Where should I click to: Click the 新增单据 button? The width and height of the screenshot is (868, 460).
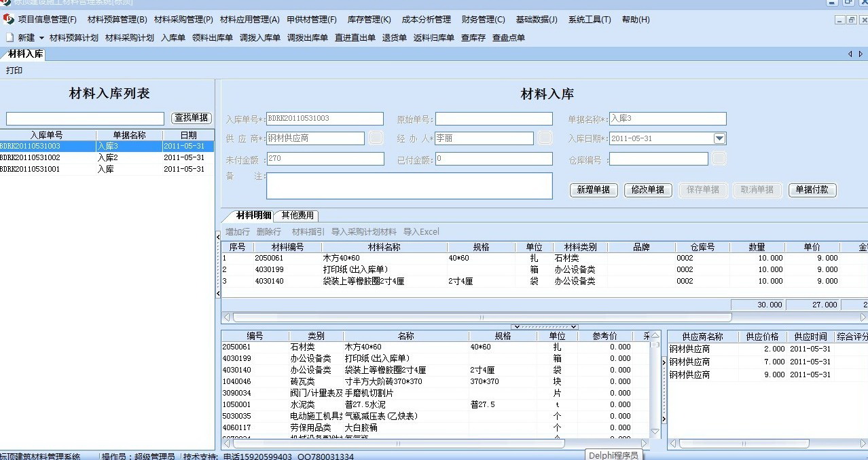[594, 190]
